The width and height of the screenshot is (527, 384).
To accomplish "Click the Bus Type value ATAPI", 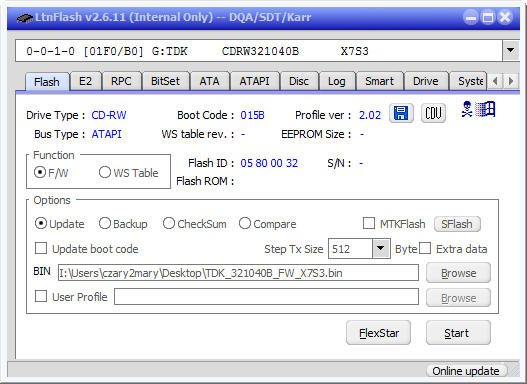I will (x=107, y=134).
